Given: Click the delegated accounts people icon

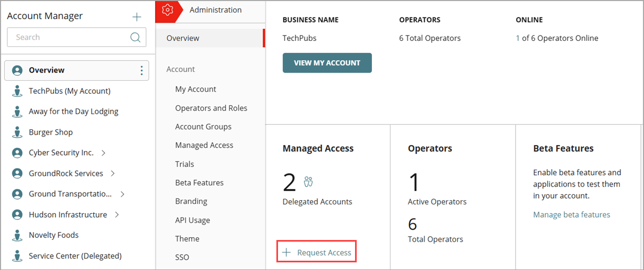Looking at the screenshot, I should pyautogui.click(x=309, y=182).
